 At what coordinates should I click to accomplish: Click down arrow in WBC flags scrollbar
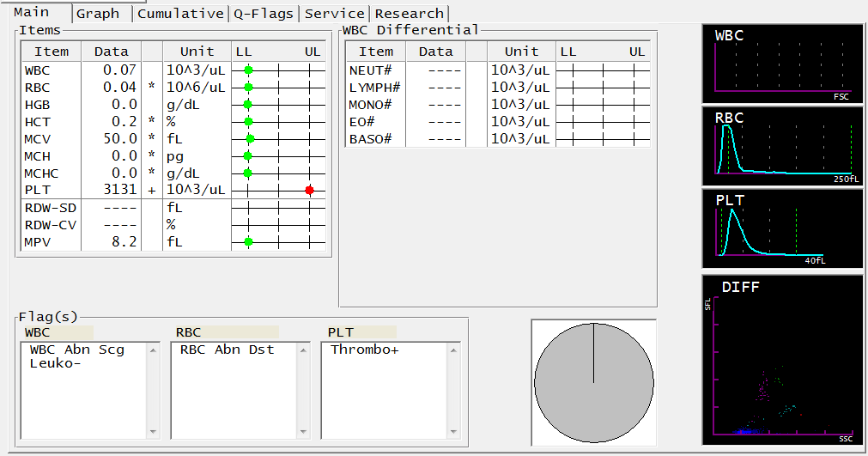(153, 432)
